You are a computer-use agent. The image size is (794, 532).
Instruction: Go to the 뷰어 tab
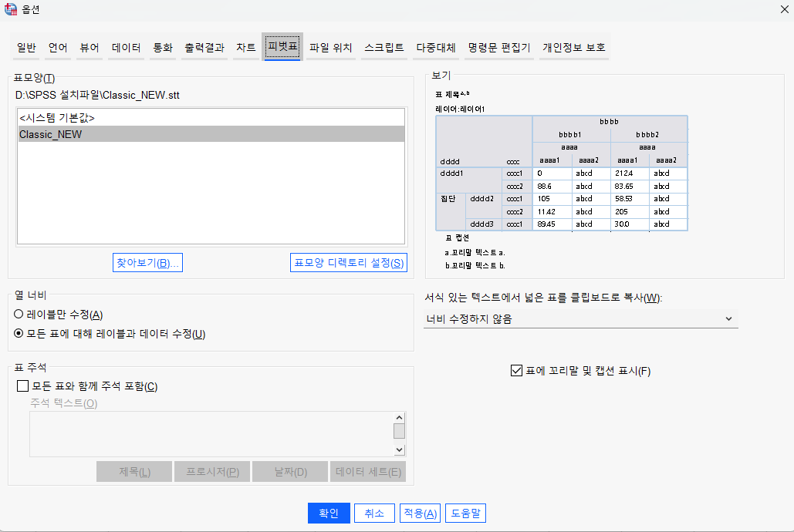[x=90, y=48]
